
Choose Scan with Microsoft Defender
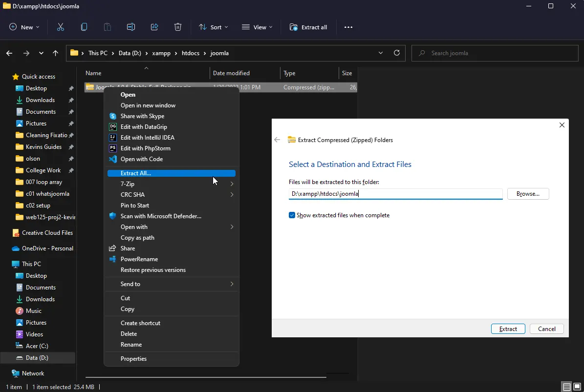pyautogui.click(x=161, y=216)
